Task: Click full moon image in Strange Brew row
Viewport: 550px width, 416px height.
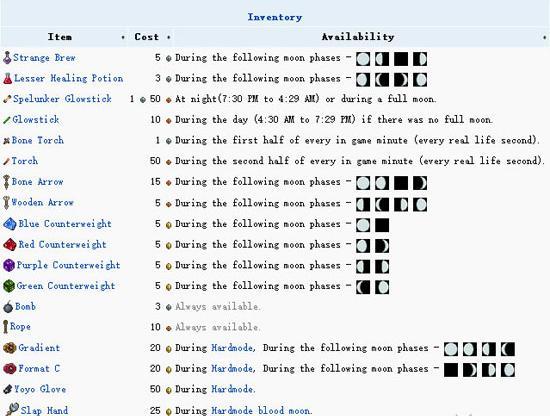Action: click(363, 59)
